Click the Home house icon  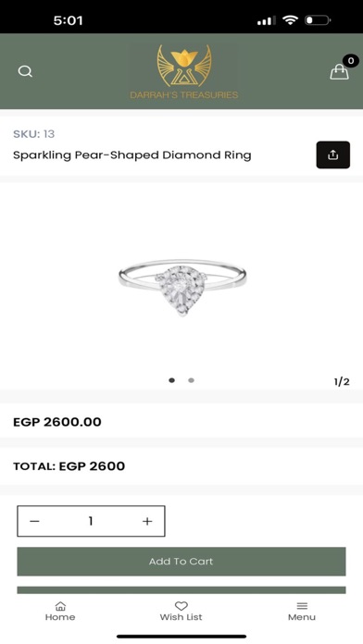(x=60, y=606)
